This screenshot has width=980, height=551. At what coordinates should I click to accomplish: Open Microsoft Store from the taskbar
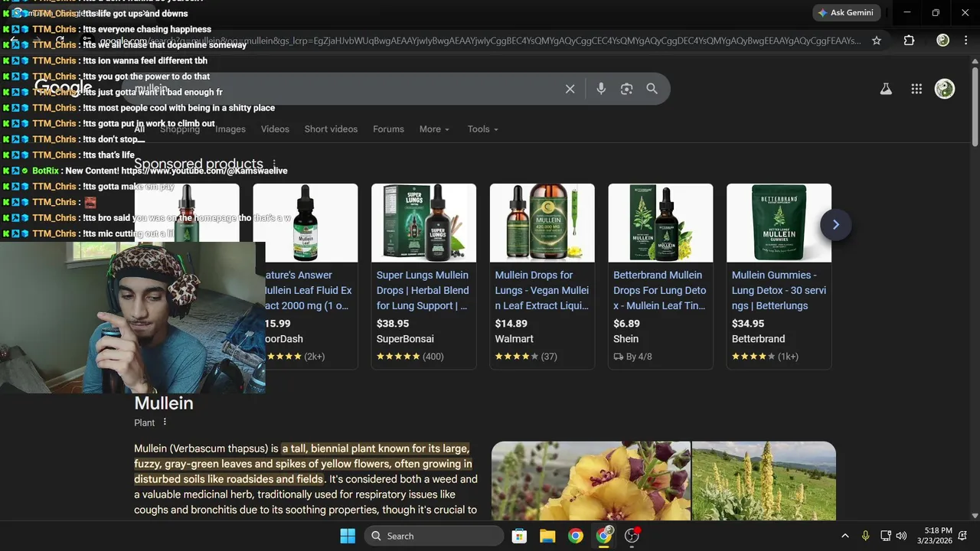pyautogui.click(x=519, y=536)
